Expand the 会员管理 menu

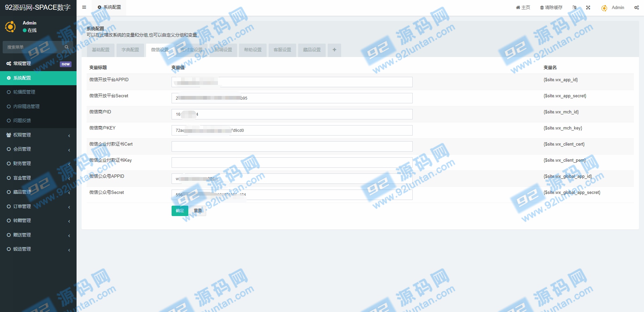[38, 149]
